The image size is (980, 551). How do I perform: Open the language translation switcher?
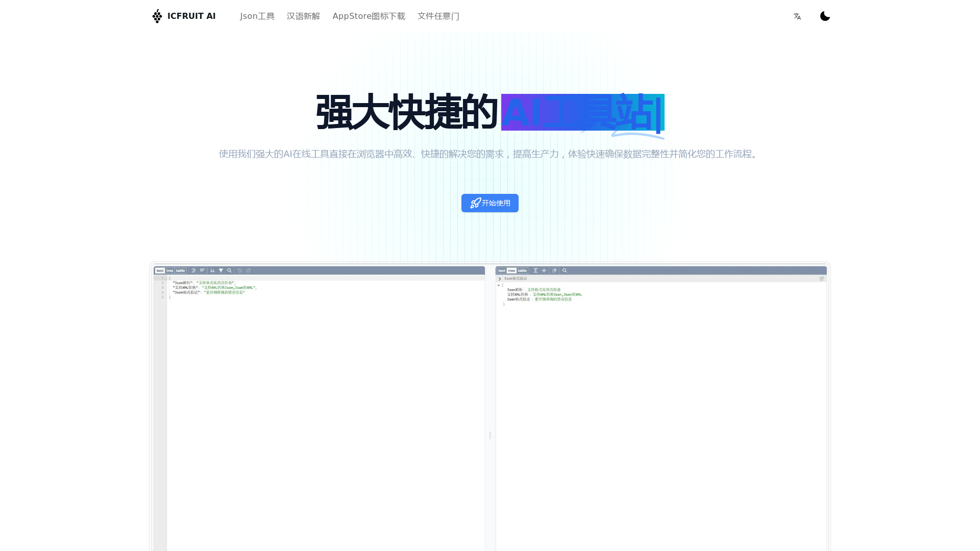797,16
